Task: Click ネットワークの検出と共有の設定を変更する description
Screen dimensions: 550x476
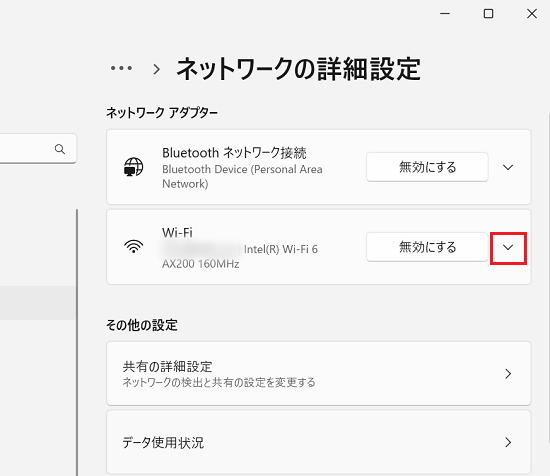Action: 219,382
